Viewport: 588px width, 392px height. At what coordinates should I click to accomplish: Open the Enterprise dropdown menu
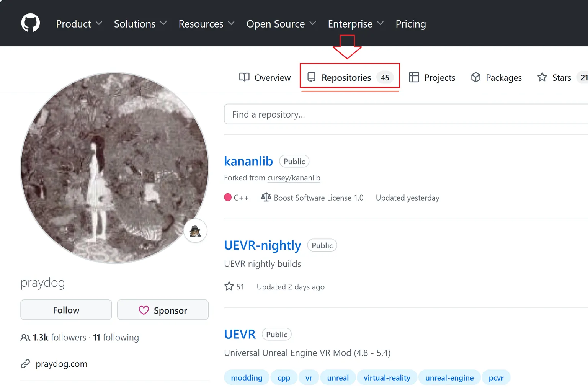coord(356,24)
